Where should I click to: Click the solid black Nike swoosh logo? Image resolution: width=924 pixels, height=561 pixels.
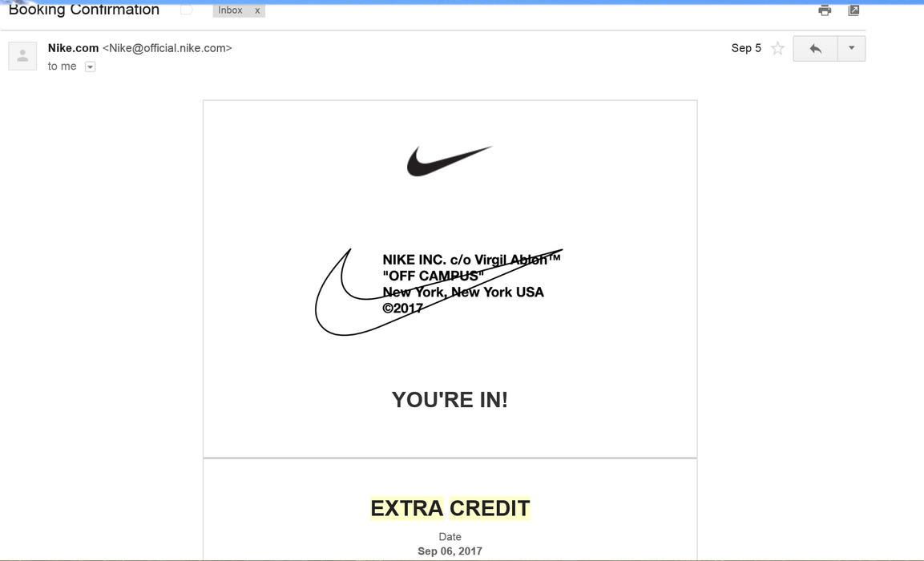pos(449,161)
